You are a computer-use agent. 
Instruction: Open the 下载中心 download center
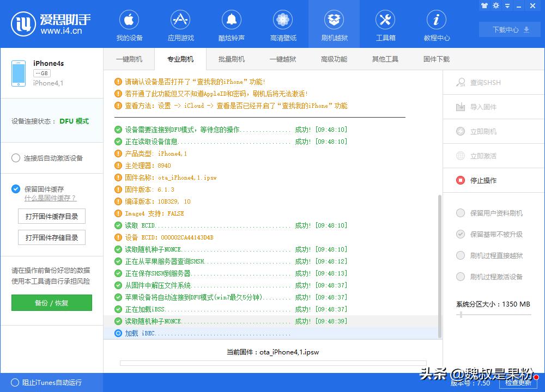(x=509, y=30)
